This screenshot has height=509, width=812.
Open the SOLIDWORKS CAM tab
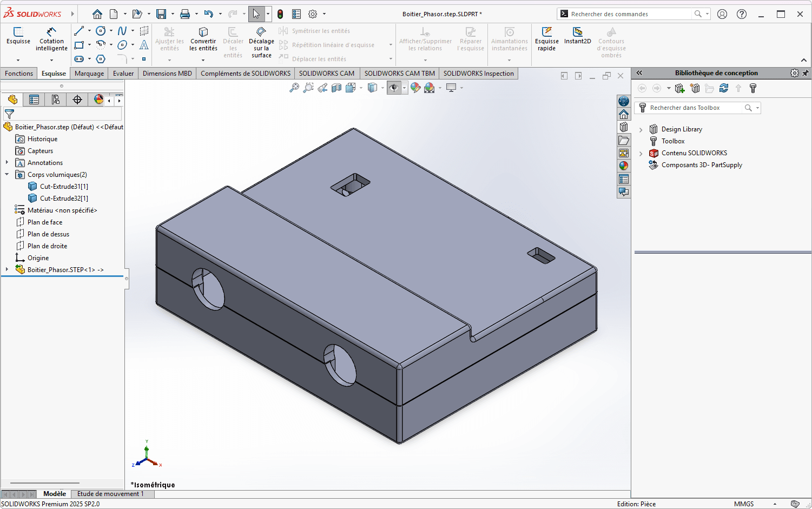click(327, 73)
